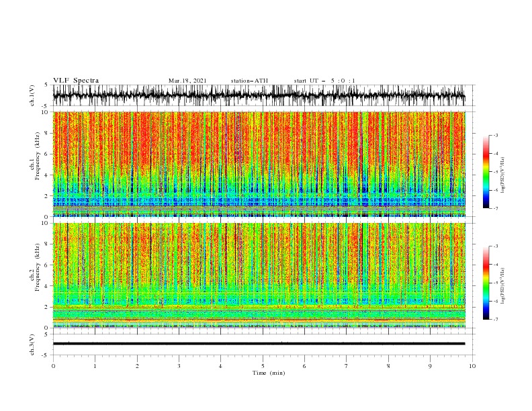Click the ch.1 spectrogram panel

coord(259,164)
